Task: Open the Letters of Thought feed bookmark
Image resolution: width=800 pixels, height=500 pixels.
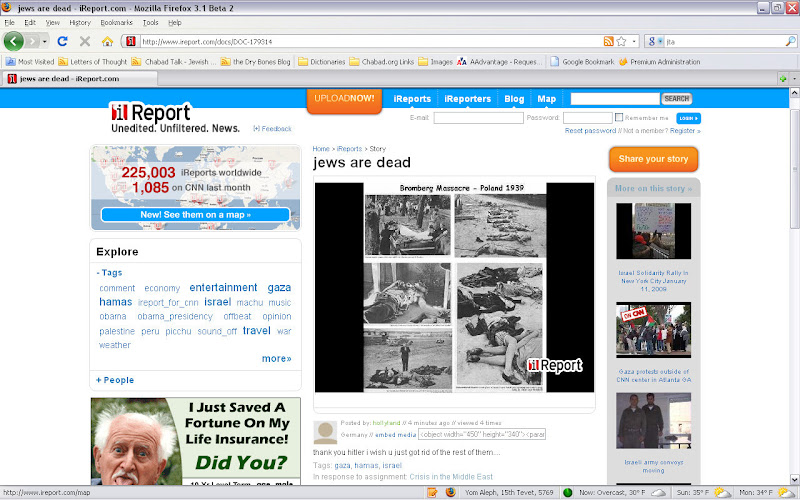Action: click(92, 62)
